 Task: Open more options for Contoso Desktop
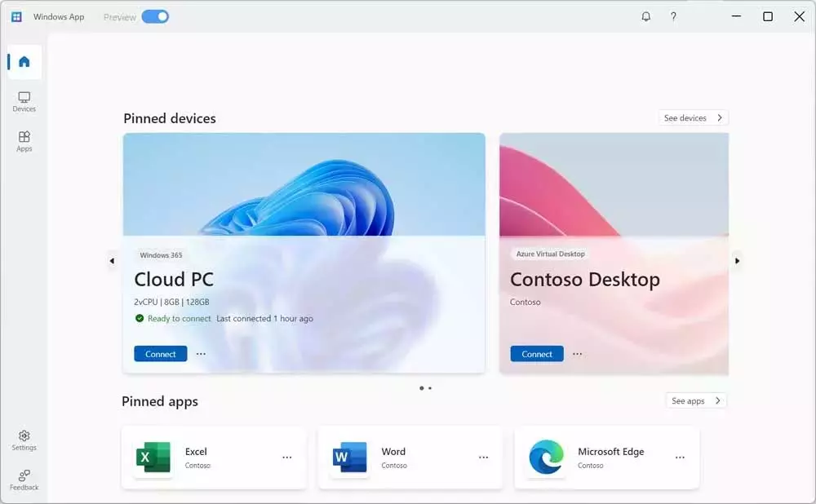[x=577, y=354]
